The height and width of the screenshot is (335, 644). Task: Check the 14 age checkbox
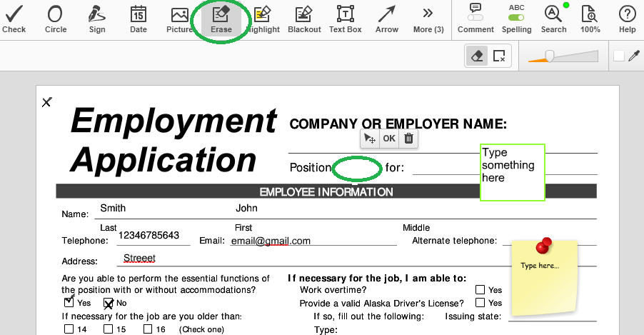click(x=69, y=329)
